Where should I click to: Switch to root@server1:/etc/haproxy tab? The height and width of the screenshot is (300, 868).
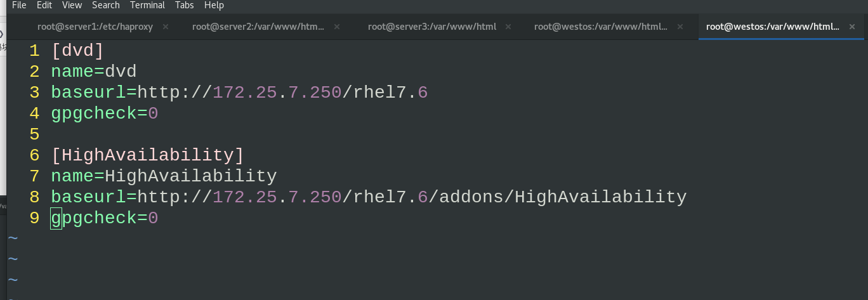(x=95, y=27)
